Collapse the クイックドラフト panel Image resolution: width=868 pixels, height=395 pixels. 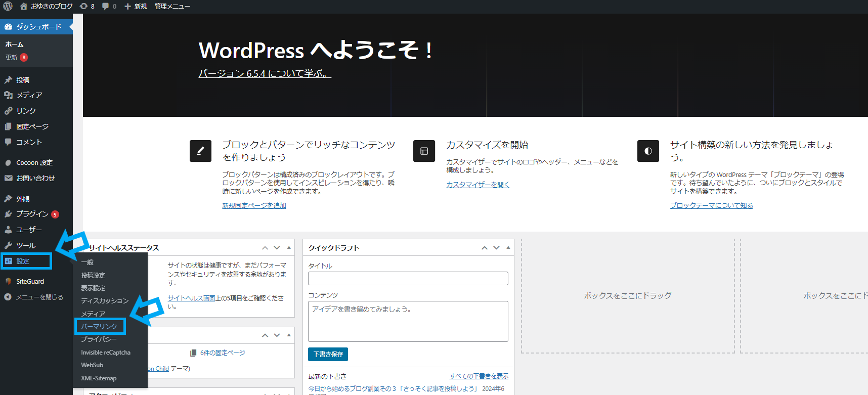[508, 248]
